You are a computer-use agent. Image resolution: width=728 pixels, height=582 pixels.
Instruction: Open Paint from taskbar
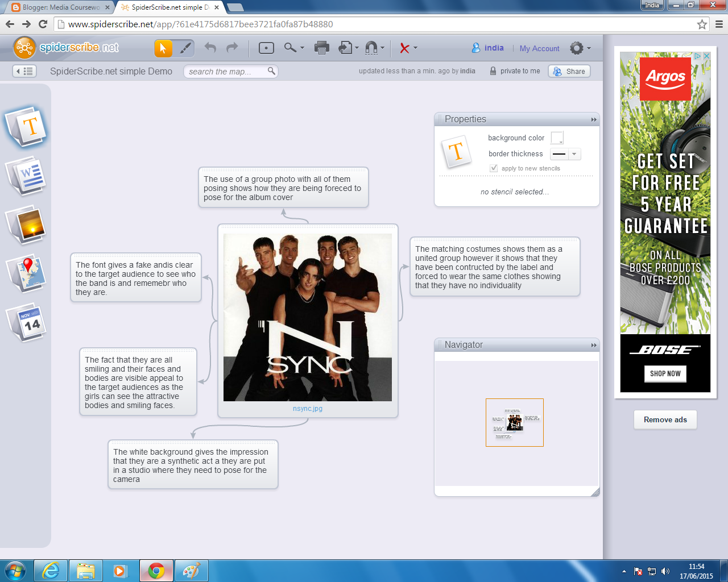point(191,571)
